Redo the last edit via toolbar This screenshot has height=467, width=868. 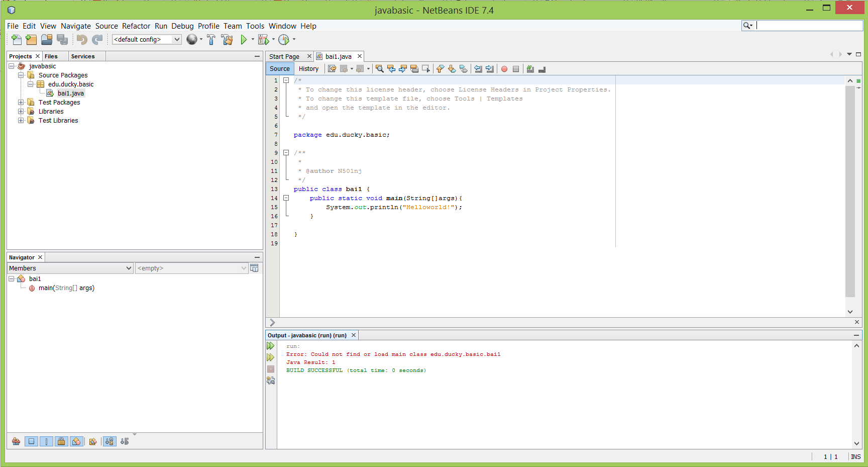97,39
